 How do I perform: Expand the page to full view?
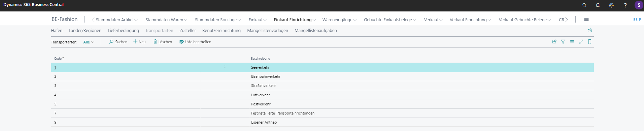point(581,42)
